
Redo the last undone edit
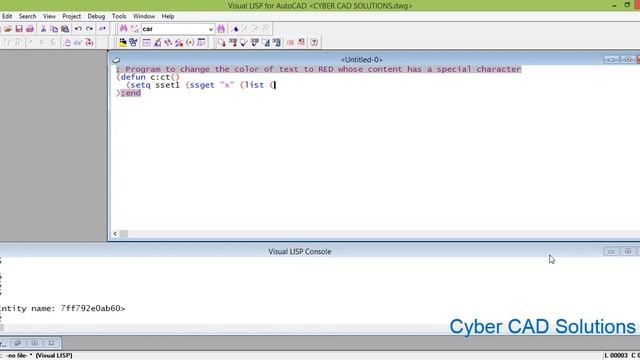(x=89, y=29)
